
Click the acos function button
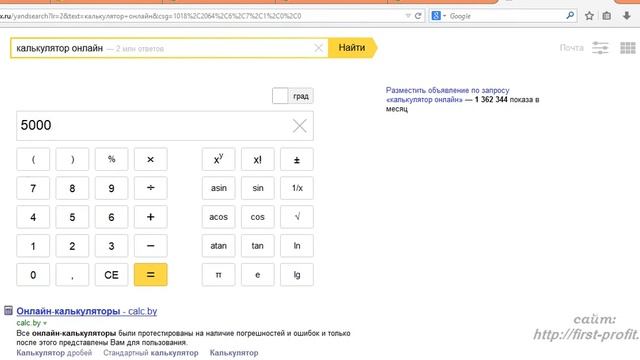click(218, 217)
